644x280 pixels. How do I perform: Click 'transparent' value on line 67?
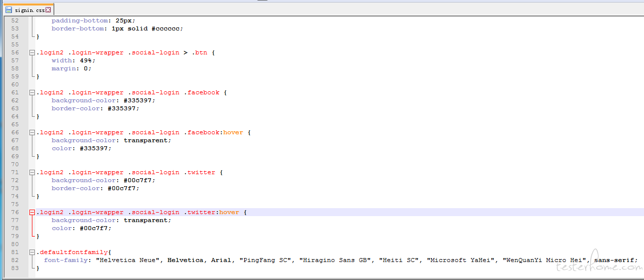pos(146,140)
